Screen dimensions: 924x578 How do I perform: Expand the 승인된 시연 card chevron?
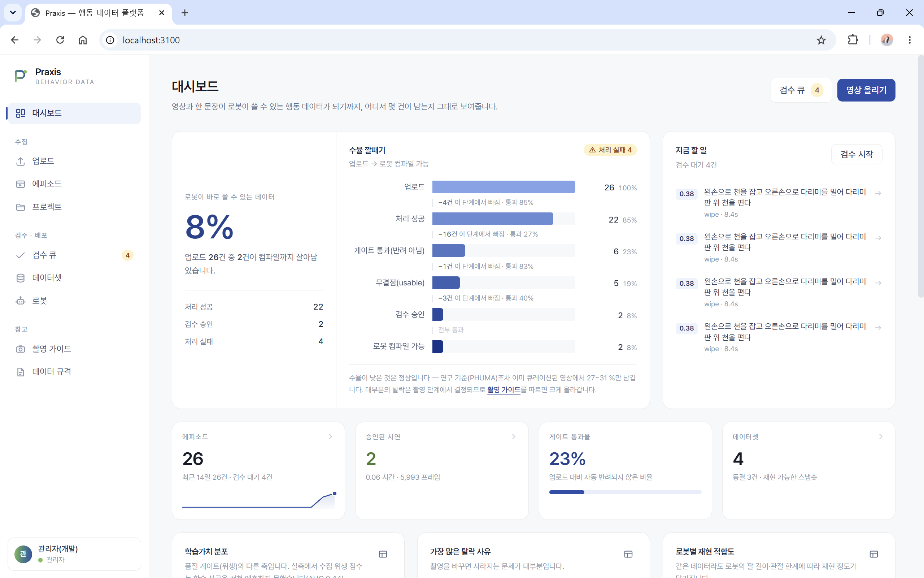(x=514, y=436)
